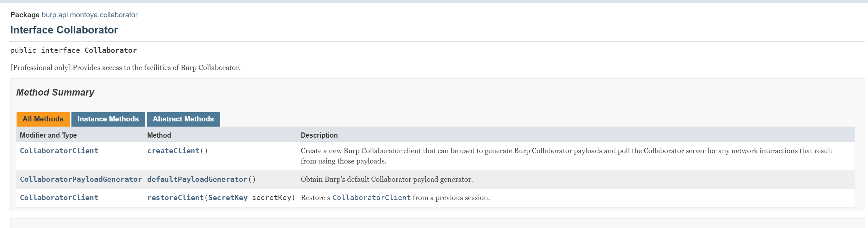Click the Interface Collaborator heading

(64, 30)
